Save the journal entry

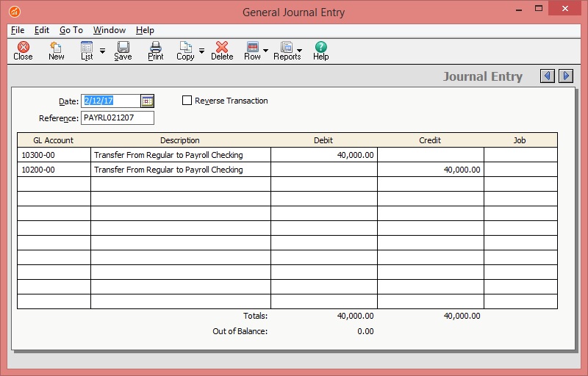123,51
